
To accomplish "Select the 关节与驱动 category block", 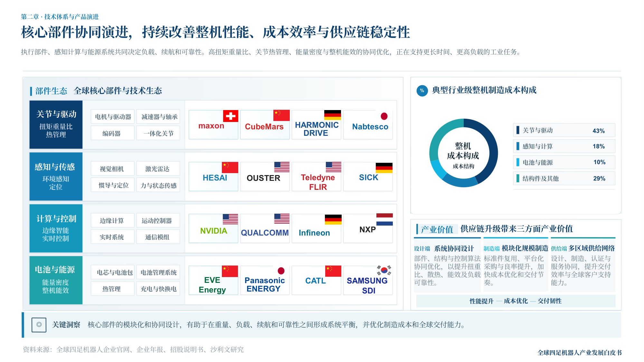I will (x=56, y=125).
